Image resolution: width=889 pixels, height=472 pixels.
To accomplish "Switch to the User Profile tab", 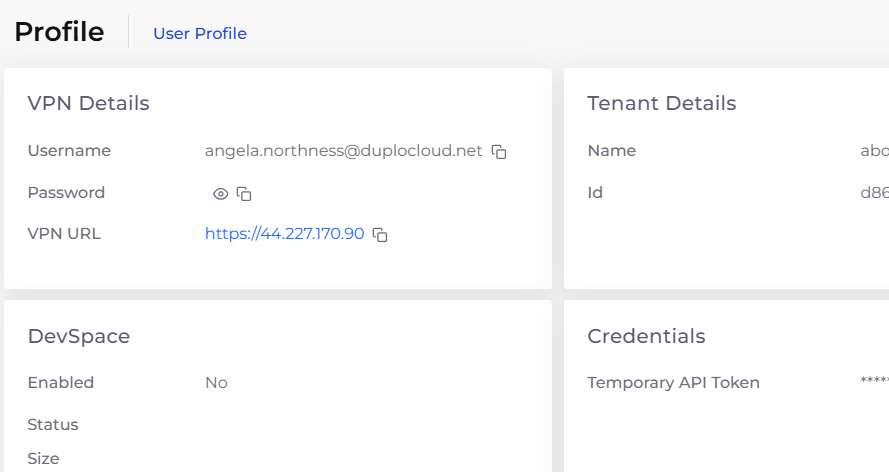I will click(x=200, y=33).
